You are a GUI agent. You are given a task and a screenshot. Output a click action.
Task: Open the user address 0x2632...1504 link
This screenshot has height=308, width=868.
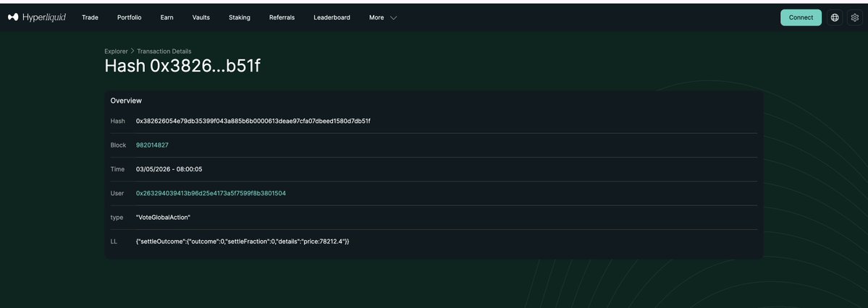(211, 194)
